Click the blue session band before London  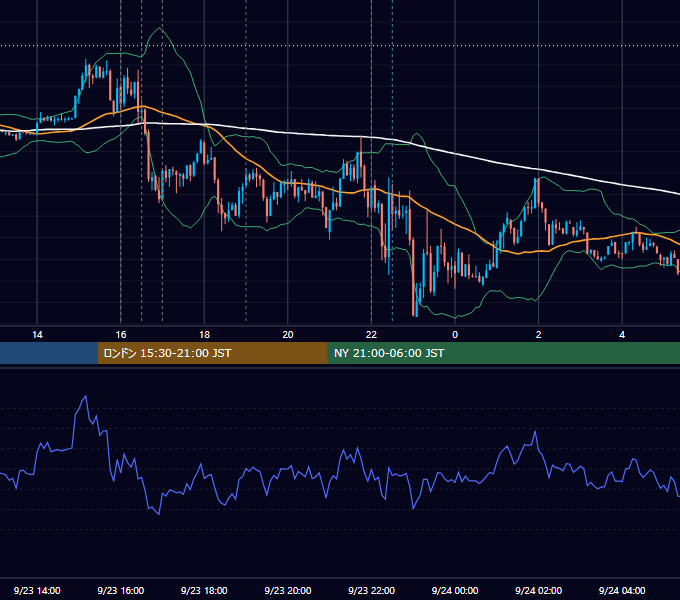click(x=49, y=353)
